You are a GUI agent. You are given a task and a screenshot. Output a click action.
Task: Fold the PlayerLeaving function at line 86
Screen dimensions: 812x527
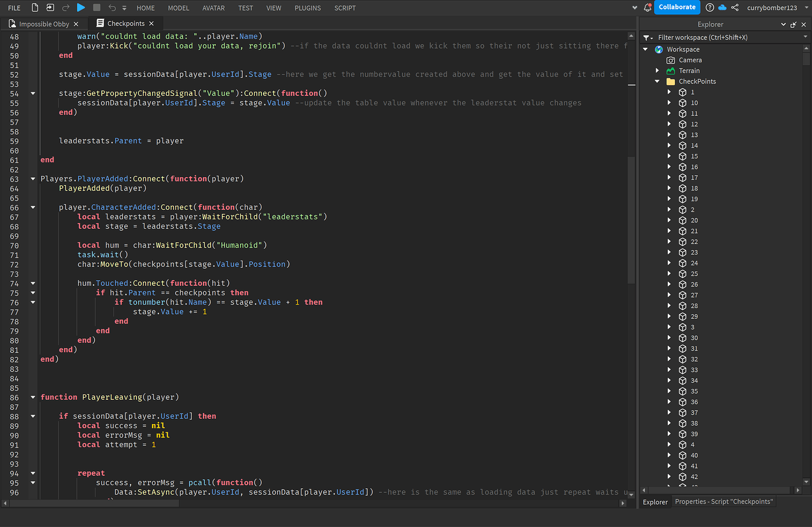point(33,398)
